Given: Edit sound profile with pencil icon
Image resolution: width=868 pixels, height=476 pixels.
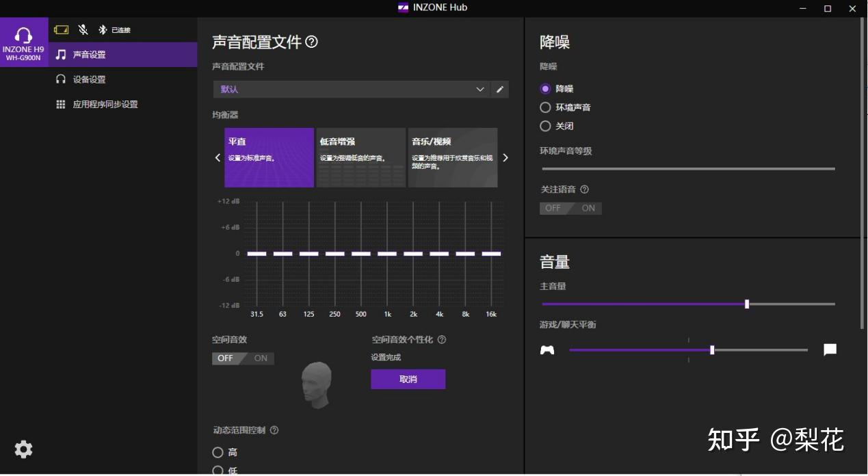Looking at the screenshot, I should [500, 89].
